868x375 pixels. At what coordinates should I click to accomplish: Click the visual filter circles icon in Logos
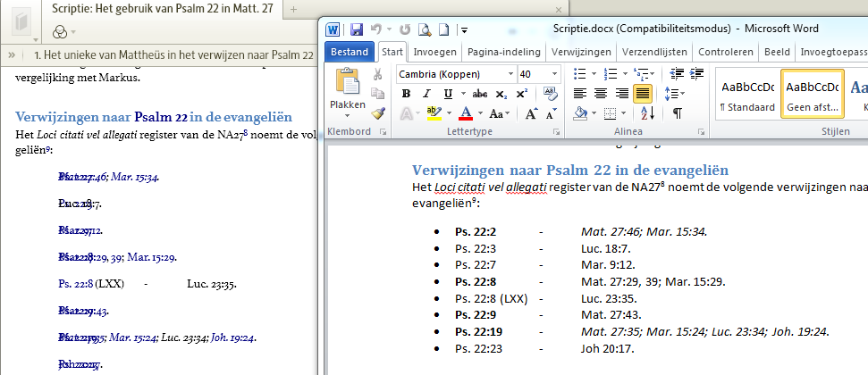click(x=60, y=33)
